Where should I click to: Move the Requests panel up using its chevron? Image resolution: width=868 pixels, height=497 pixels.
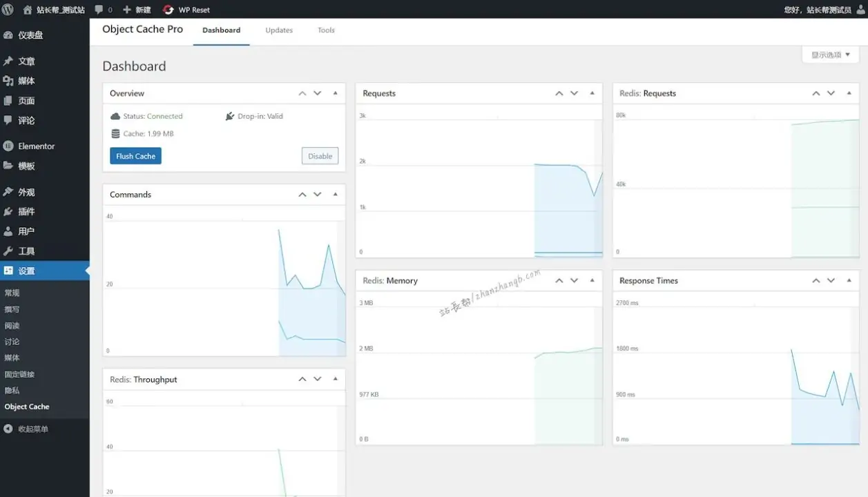(x=559, y=92)
